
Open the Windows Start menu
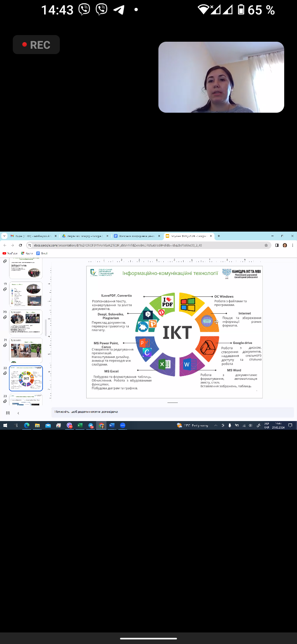coord(5,425)
